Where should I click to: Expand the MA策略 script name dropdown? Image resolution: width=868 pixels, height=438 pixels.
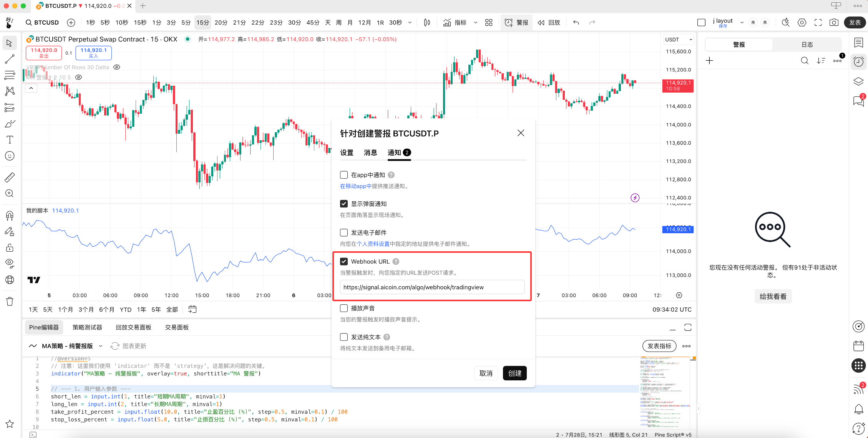pyautogui.click(x=101, y=346)
